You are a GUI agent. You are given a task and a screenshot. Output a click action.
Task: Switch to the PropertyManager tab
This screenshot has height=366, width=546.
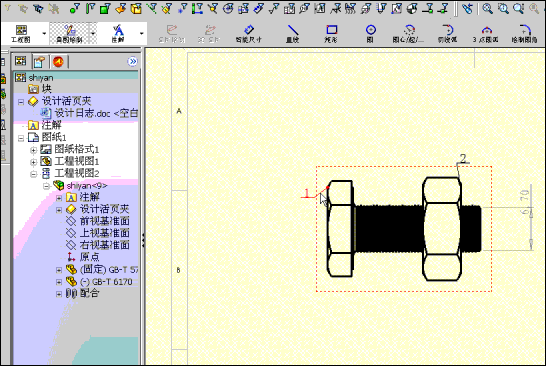pyautogui.click(x=39, y=62)
